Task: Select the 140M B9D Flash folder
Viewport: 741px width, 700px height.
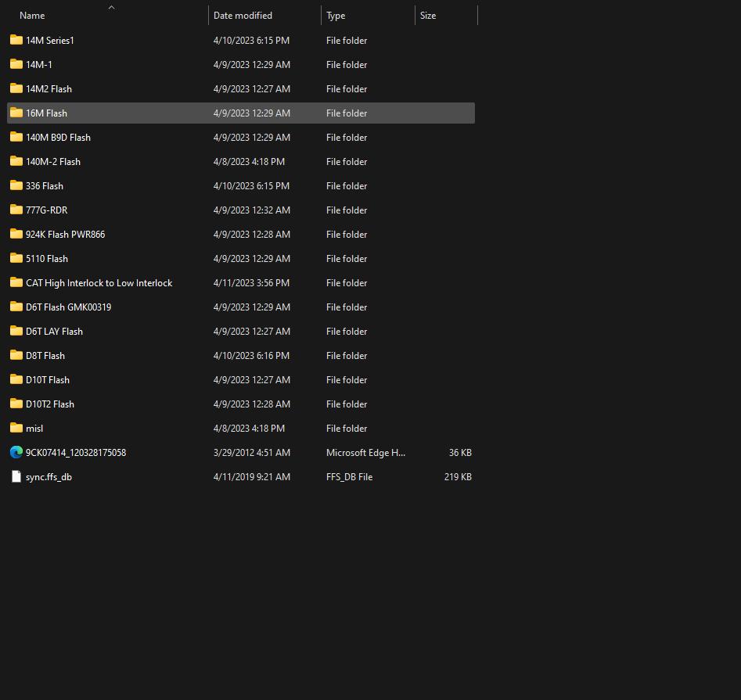Action: tap(58, 137)
